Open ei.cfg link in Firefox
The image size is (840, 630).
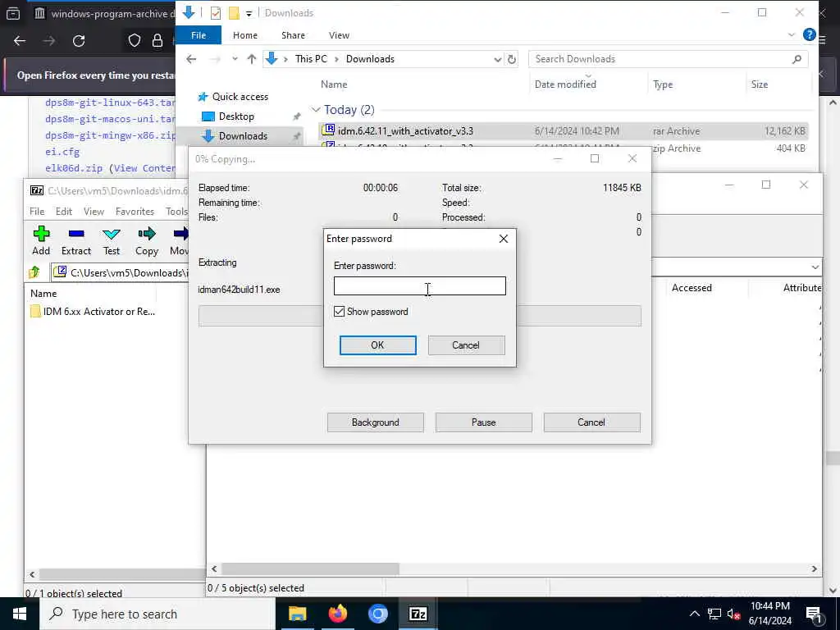pos(62,152)
